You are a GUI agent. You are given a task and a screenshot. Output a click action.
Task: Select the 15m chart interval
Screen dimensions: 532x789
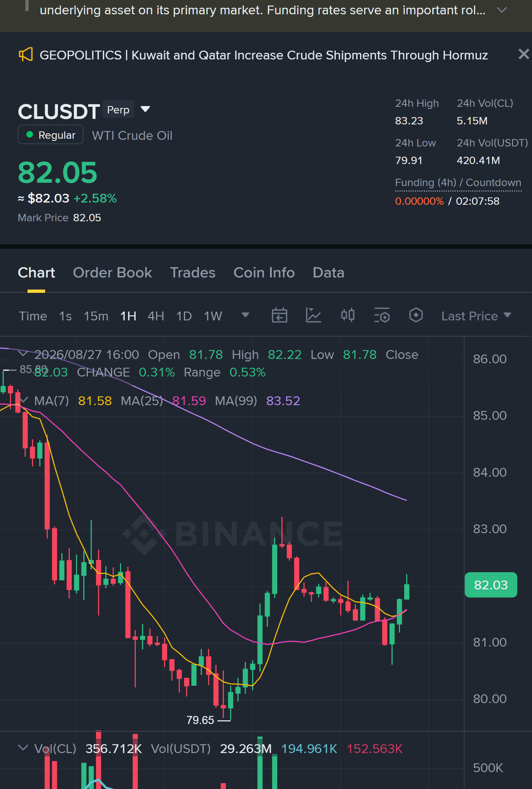[x=96, y=316]
